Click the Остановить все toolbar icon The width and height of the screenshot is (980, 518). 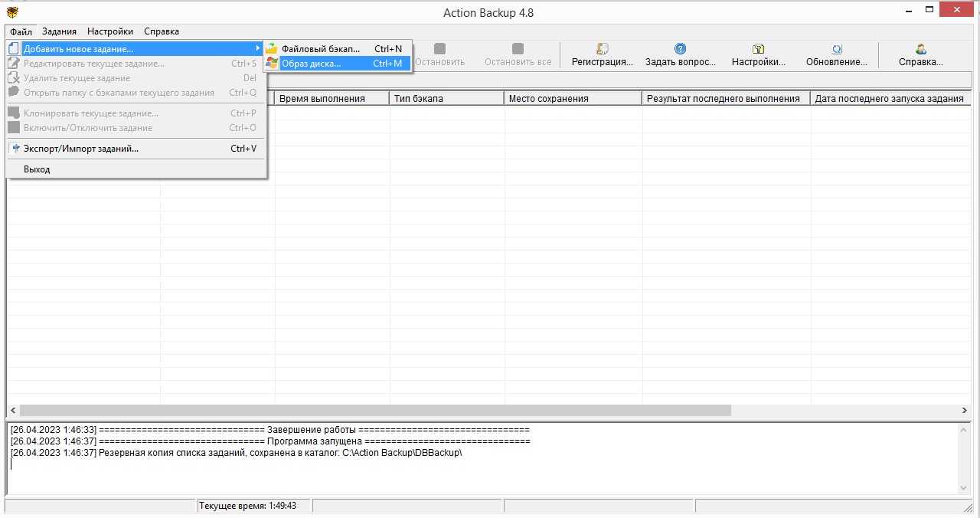(x=518, y=49)
